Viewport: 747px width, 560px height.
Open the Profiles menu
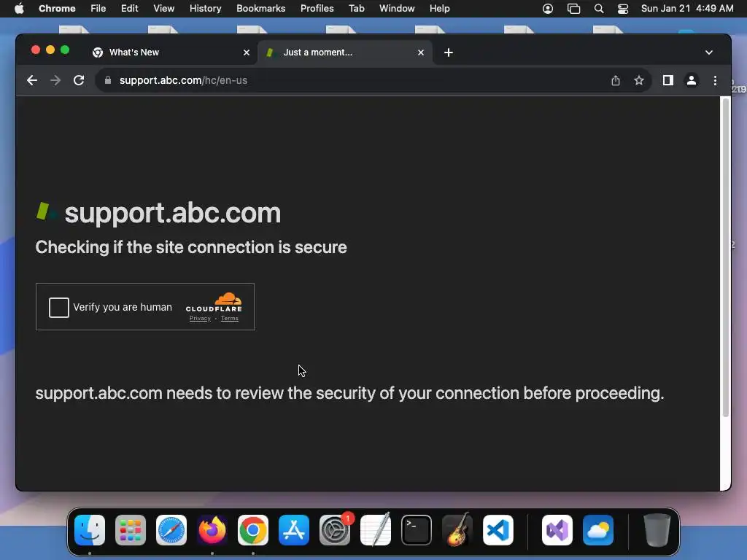(317, 9)
